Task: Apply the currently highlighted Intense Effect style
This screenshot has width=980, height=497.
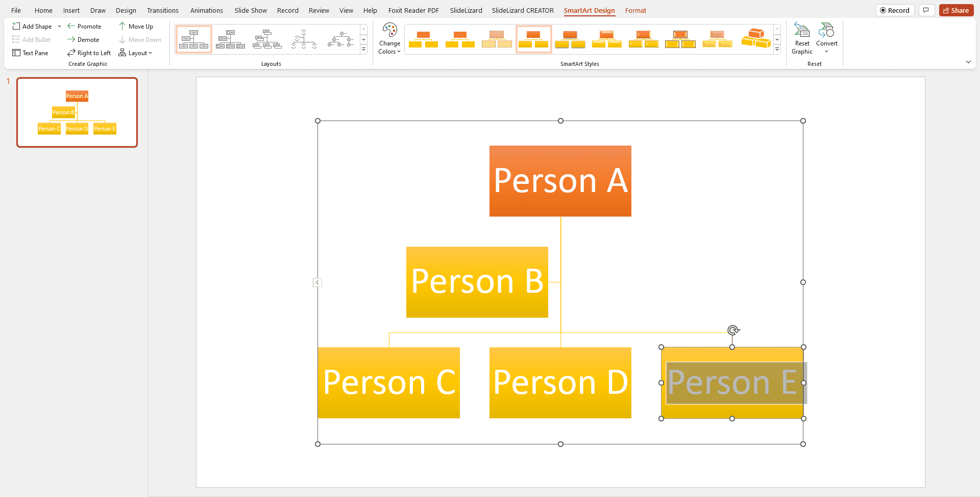Action: [533, 38]
